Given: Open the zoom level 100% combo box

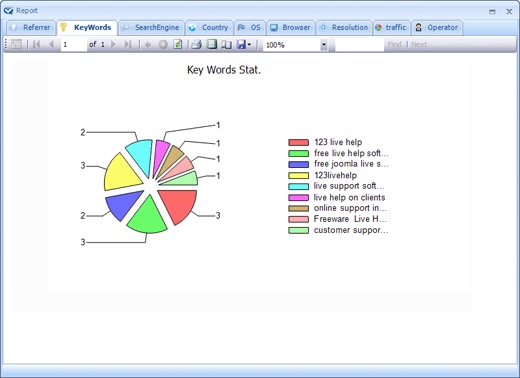Looking at the screenshot, I should pyautogui.click(x=295, y=45).
